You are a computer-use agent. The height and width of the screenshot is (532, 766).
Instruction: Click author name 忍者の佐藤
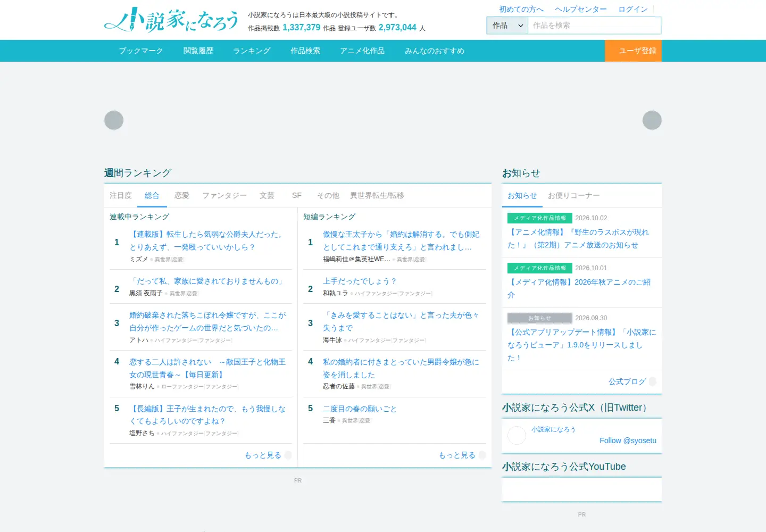(339, 386)
